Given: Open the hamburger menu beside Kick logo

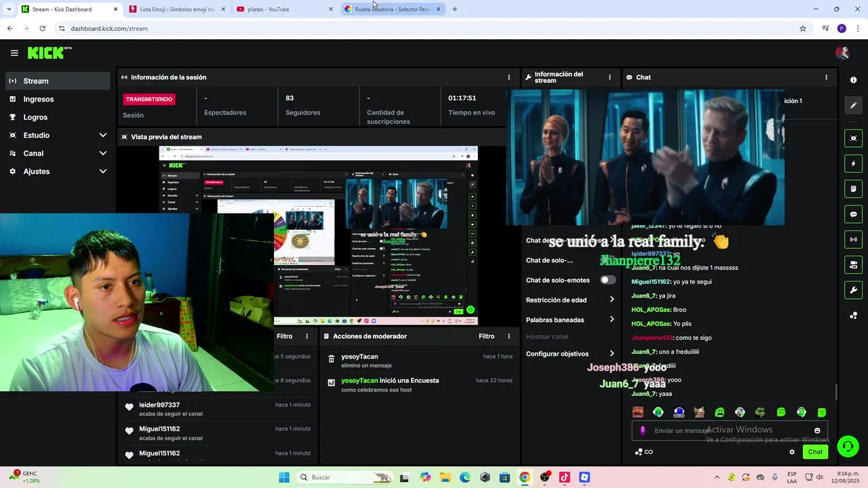Looking at the screenshot, I should tap(14, 53).
